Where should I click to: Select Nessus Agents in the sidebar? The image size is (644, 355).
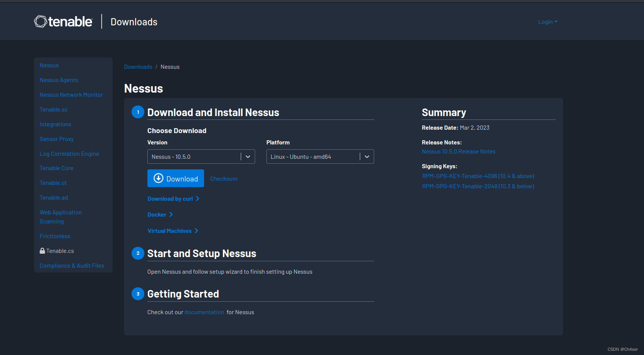(59, 80)
